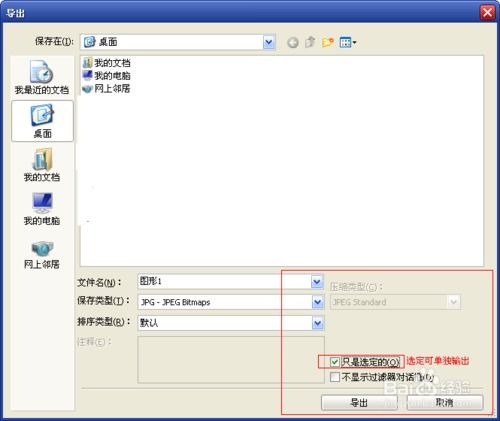Create a new folder icon
This screenshot has width=500, height=421.
click(327, 42)
